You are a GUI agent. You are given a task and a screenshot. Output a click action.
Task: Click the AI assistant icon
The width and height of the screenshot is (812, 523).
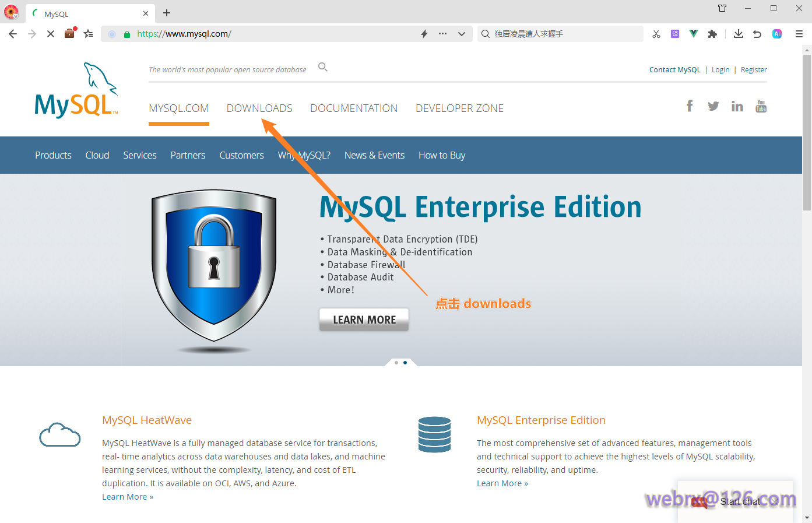click(777, 34)
